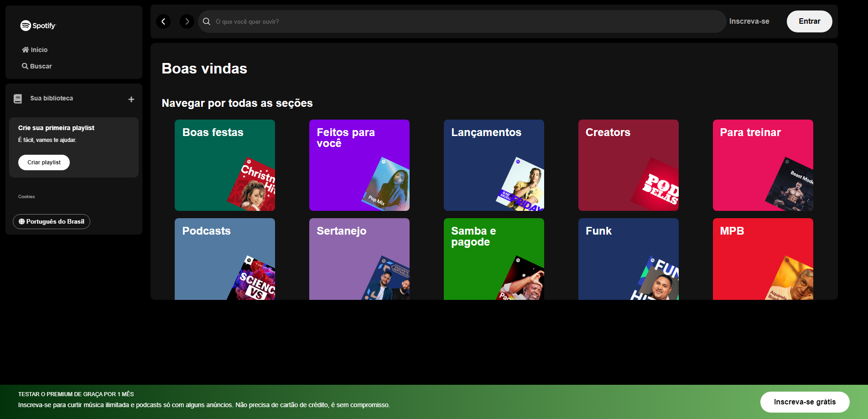
Task: Click the Criar playlist button
Action: click(x=44, y=162)
